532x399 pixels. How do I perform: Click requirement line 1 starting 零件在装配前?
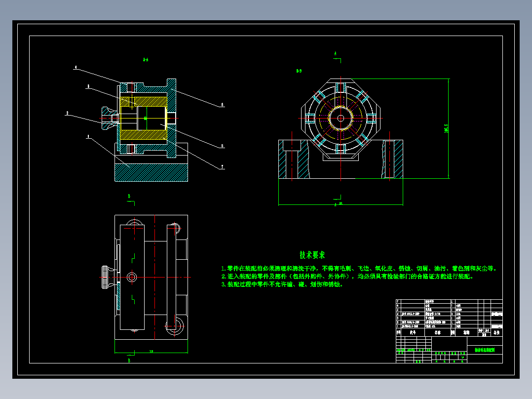coord(359,269)
